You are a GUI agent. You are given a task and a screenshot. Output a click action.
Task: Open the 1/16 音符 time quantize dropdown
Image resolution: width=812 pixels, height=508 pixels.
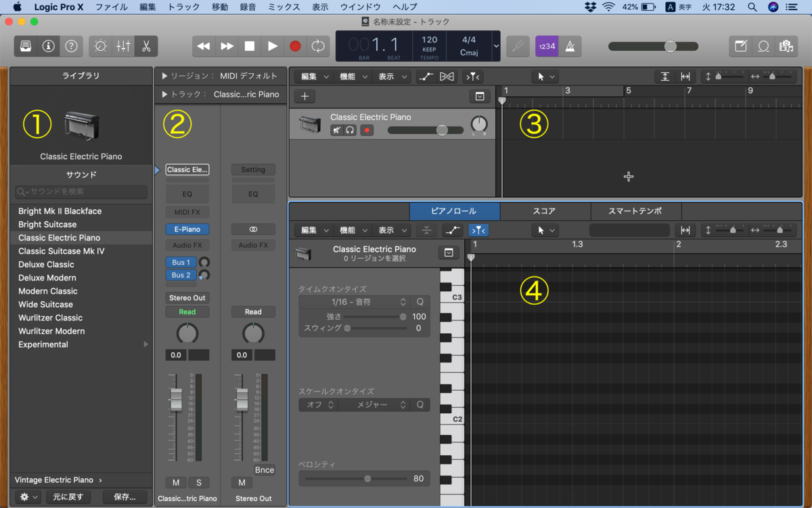354,301
